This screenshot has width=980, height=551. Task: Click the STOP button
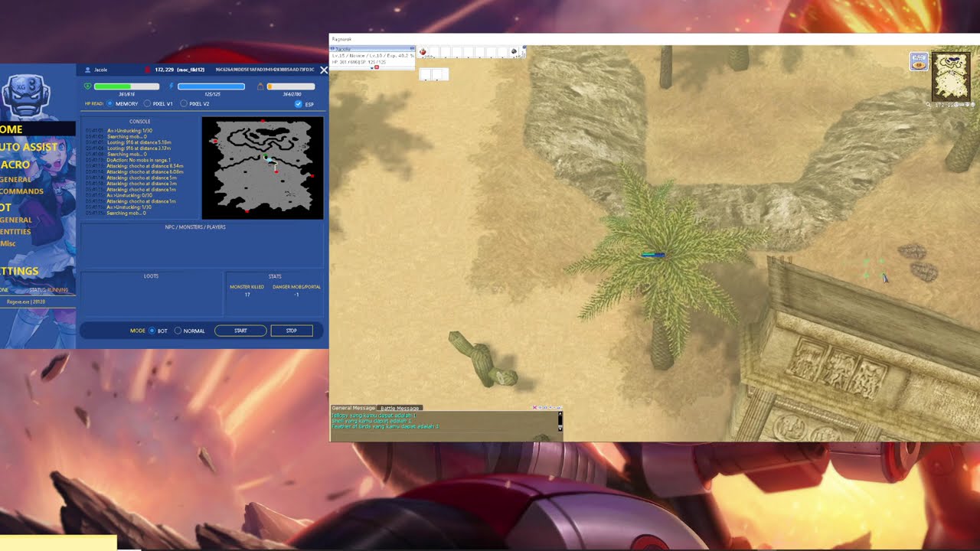point(292,331)
